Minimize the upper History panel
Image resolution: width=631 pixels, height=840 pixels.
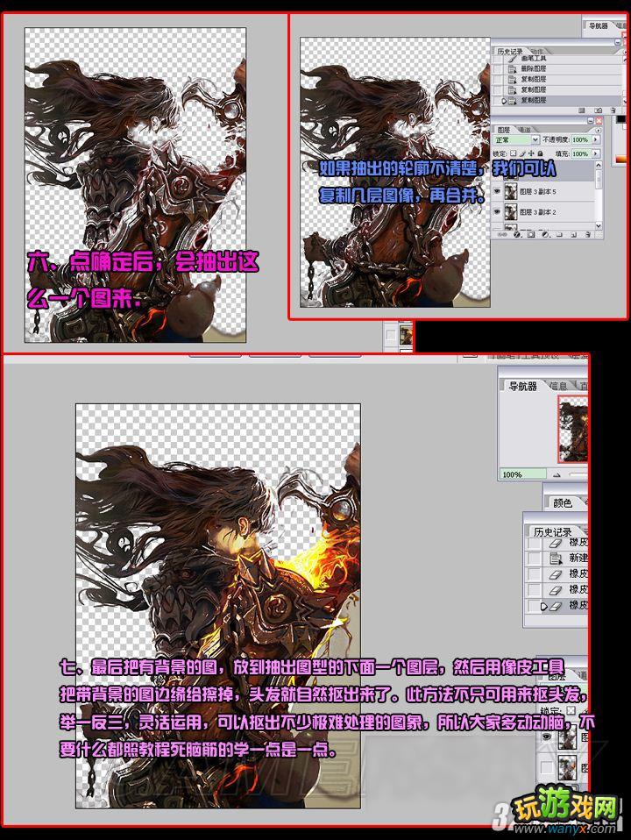[x=618, y=42]
